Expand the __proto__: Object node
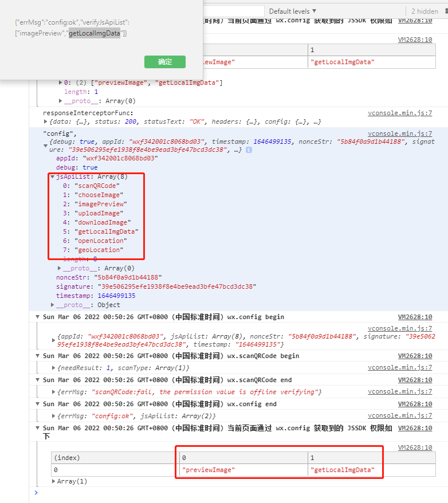Image resolution: width=448 pixels, height=503 pixels. coord(53,305)
